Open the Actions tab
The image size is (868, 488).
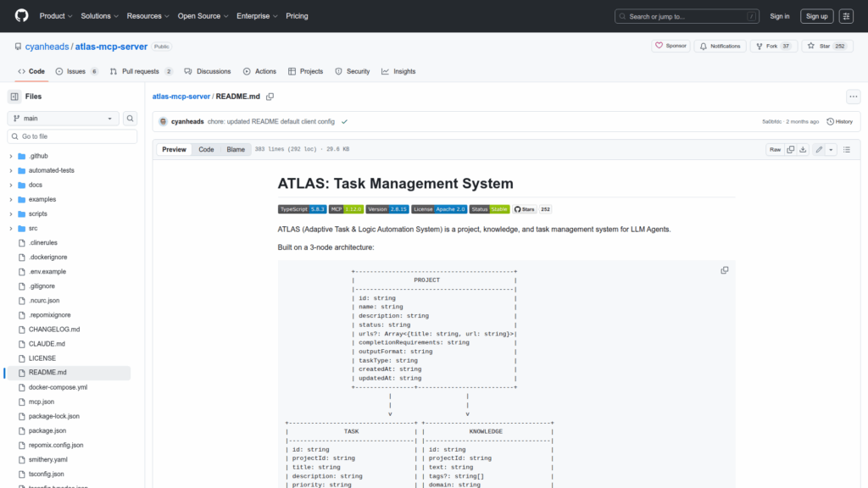(259, 71)
